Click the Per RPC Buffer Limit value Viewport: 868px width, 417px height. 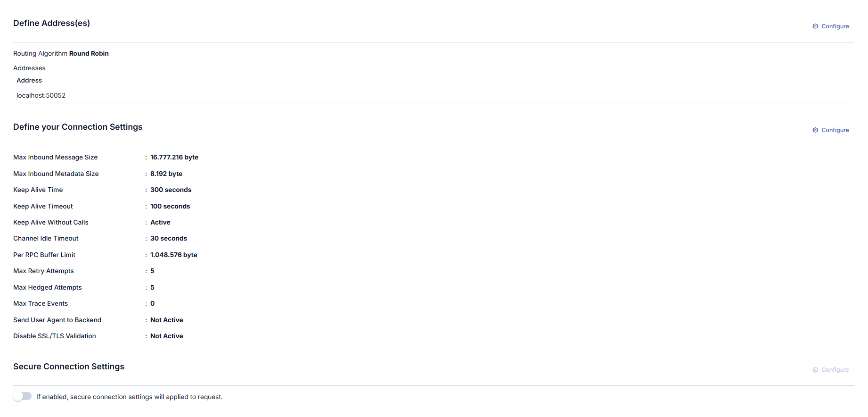click(x=173, y=255)
